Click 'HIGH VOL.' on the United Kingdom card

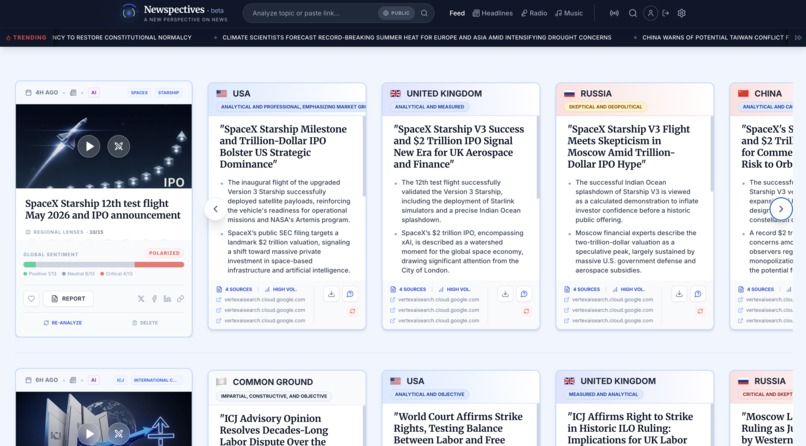(x=454, y=289)
